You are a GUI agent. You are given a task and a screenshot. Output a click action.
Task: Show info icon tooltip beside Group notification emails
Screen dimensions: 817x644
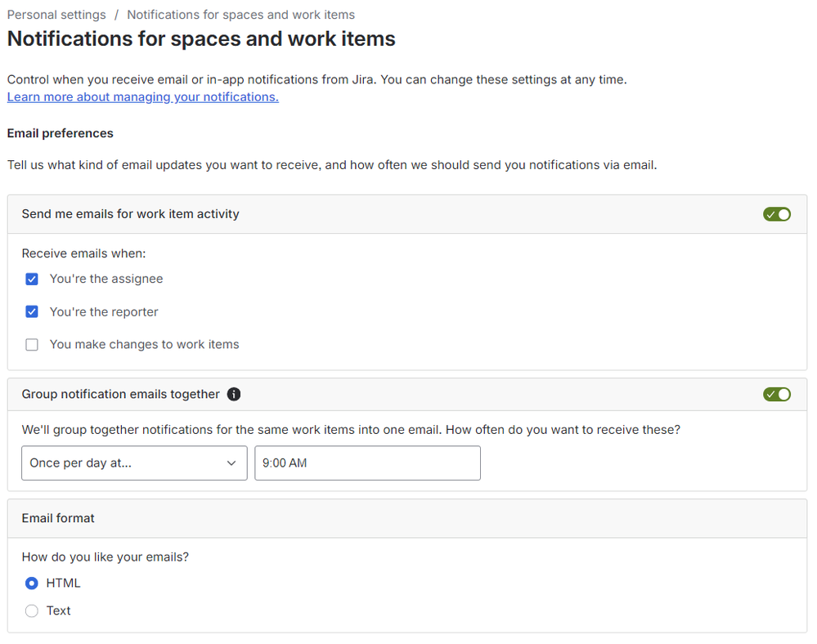coord(234,395)
